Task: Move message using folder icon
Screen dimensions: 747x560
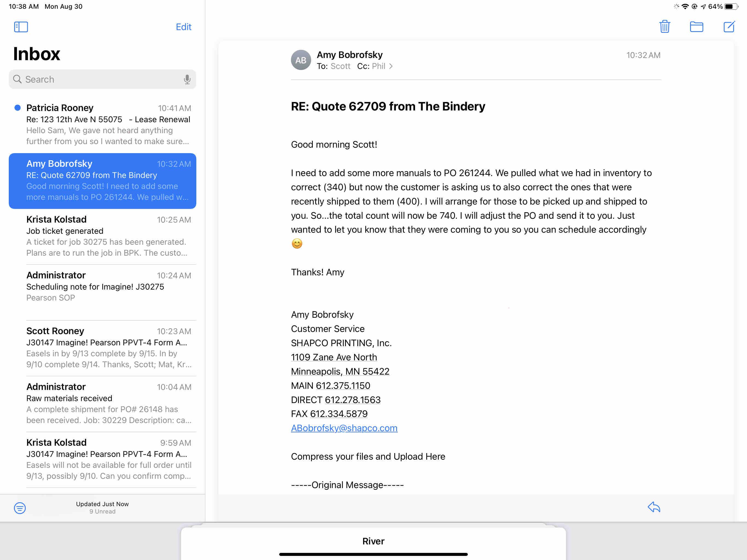Action: [696, 27]
